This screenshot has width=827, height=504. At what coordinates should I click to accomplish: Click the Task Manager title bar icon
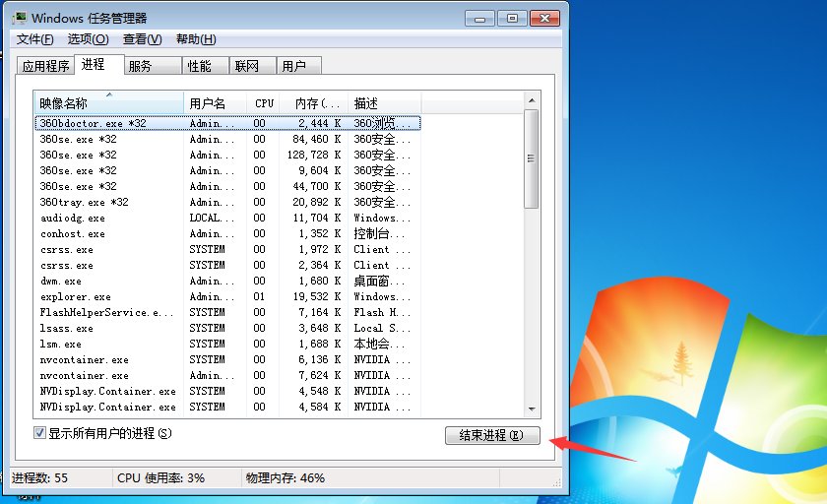coord(20,18)
